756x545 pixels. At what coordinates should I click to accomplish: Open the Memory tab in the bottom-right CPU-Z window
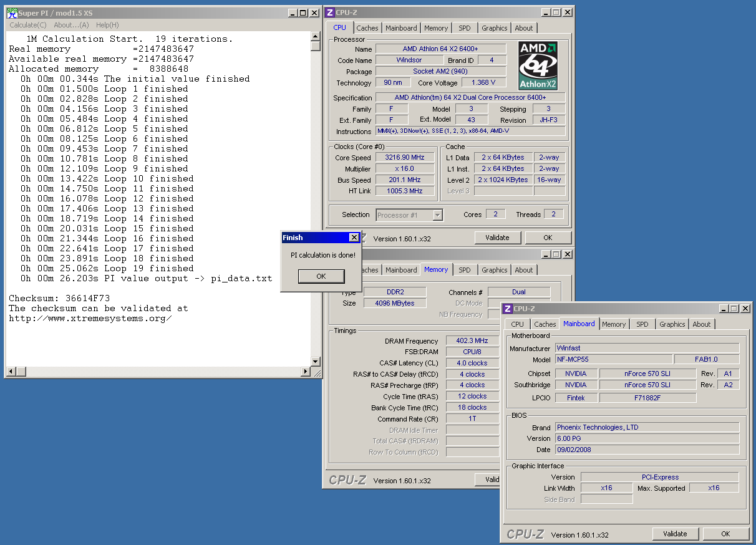(x=614, y=324)
